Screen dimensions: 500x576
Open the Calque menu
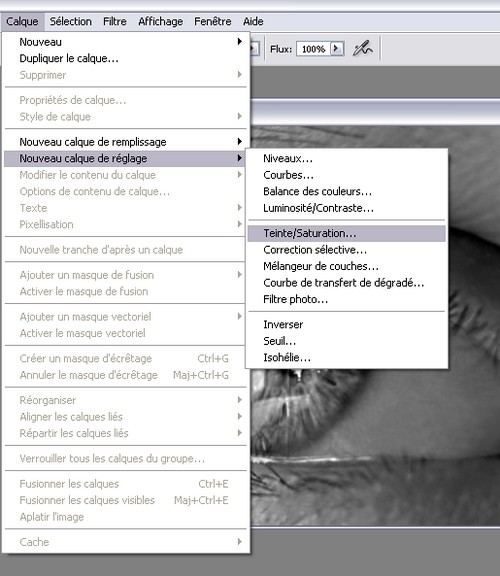tap(22, 22)
